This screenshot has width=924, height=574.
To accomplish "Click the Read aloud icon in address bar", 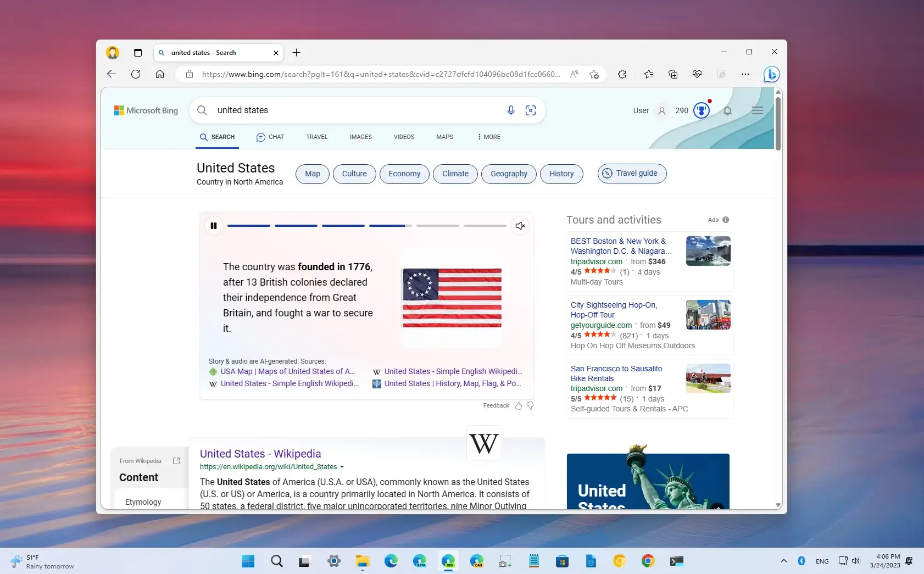I will (574, 74).
